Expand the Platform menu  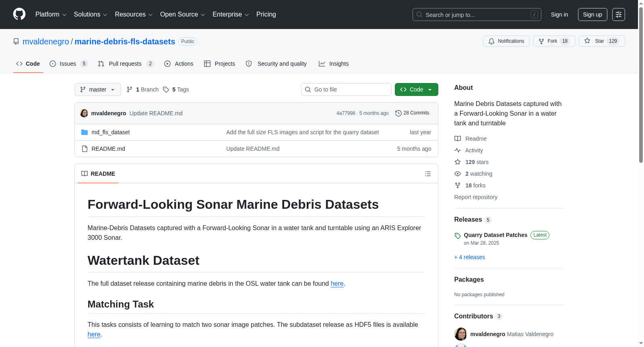click(51, 15)
